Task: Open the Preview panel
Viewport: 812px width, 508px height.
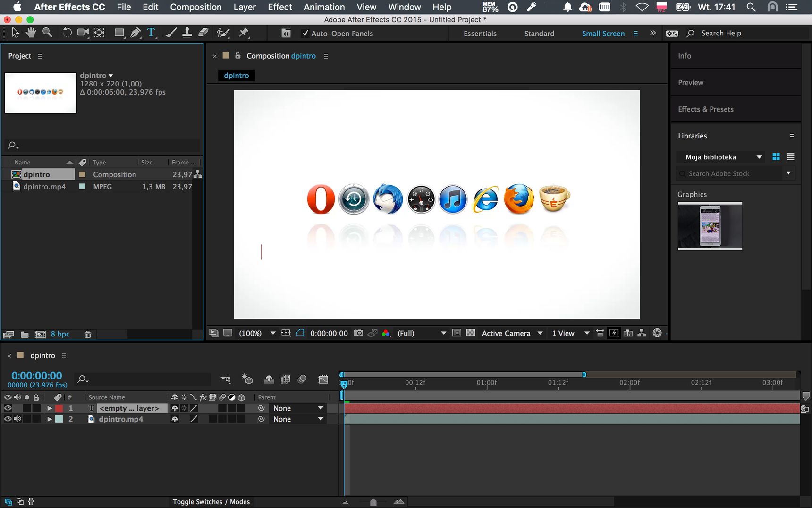Action: [691, 83]
